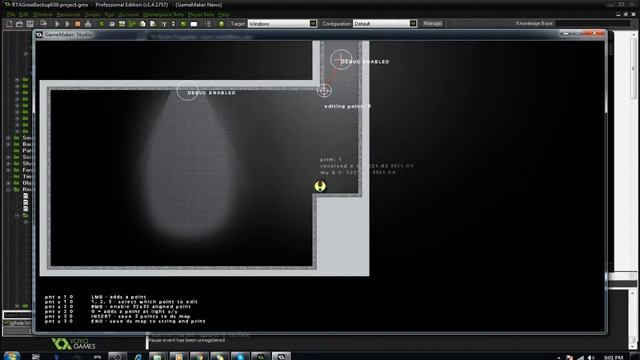Click the taskbar clock showing 9:01 PM
Image resolution: width=640 pixels, height=360 pixels.
pyautogui.click(x=613, y=358)
